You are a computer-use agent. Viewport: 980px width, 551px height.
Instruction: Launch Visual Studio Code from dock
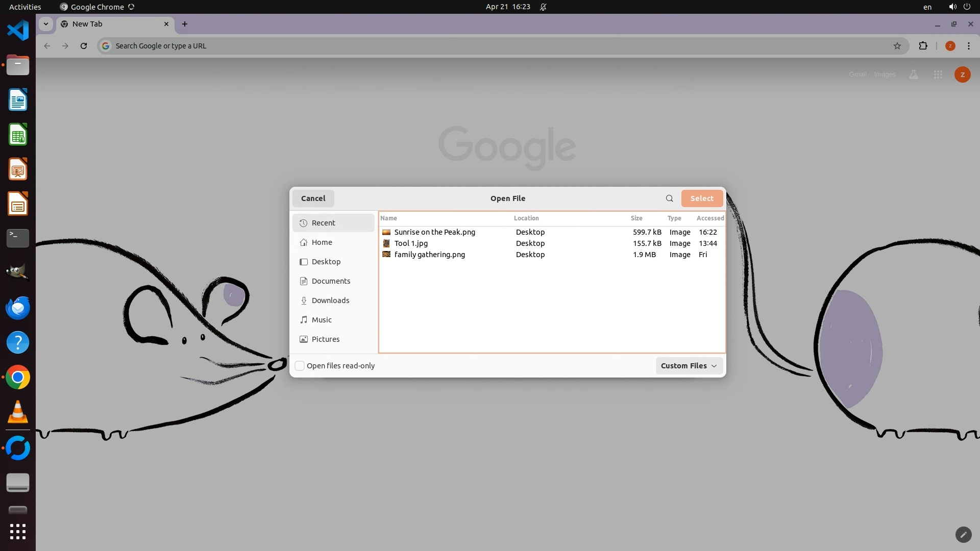pos(18,31)
